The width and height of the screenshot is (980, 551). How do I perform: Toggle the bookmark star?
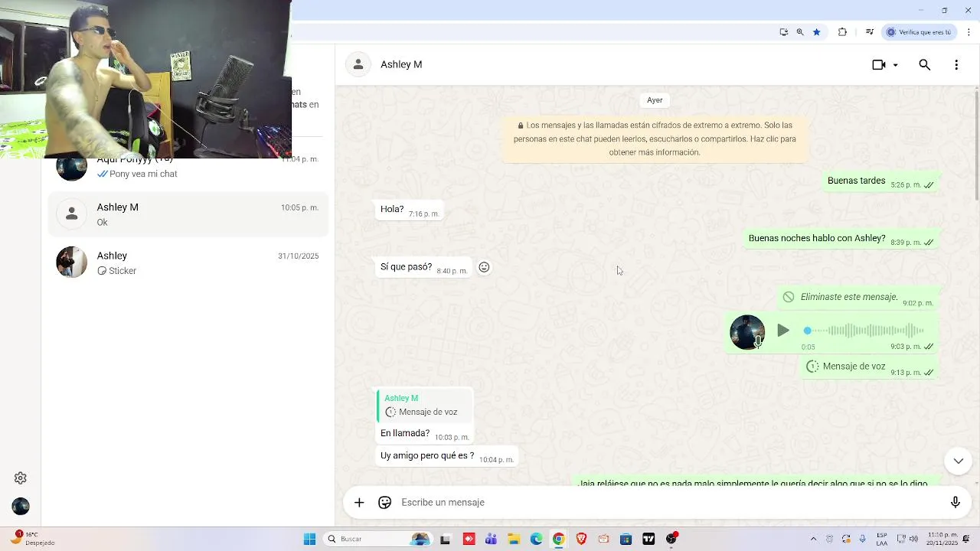coord(817,32)
